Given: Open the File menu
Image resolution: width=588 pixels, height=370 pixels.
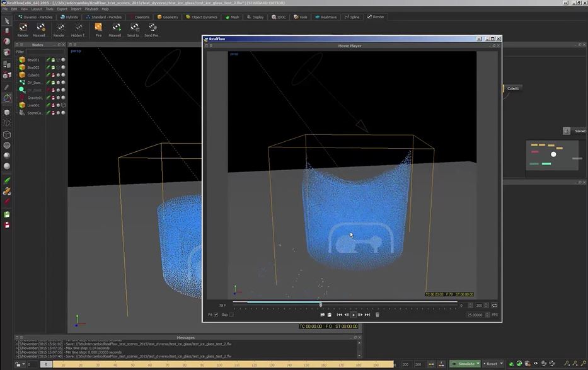Looking at the screenshot, I should pyautogui.click(x=5, y=9).
